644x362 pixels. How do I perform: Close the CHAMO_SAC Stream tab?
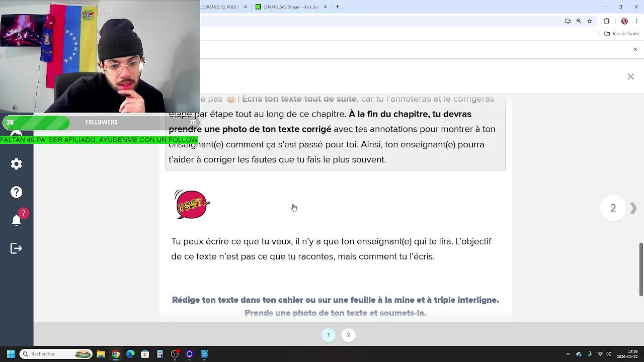pyautogui.click(x=326, y=7)
